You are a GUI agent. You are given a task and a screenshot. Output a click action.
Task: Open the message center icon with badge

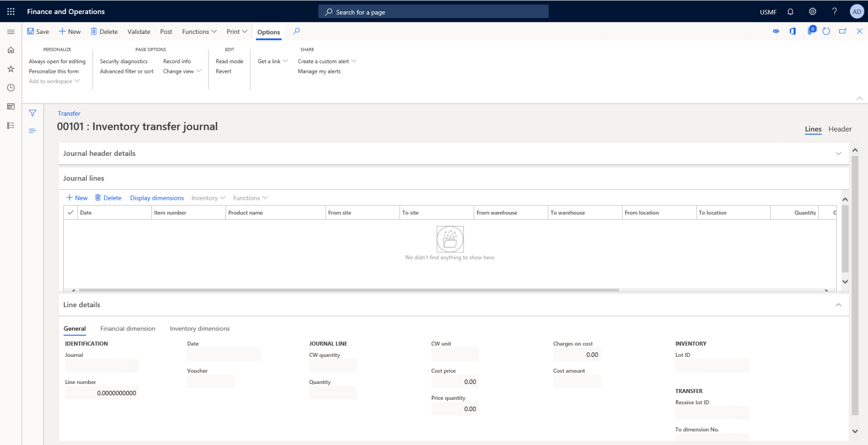pos(810,31)
